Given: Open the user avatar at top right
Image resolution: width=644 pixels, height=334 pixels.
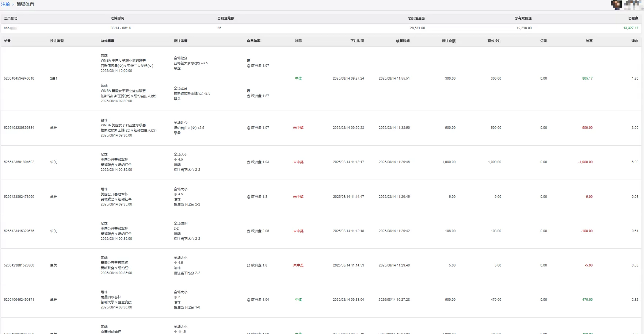Looking at the screenshot, I should (616, 5).
